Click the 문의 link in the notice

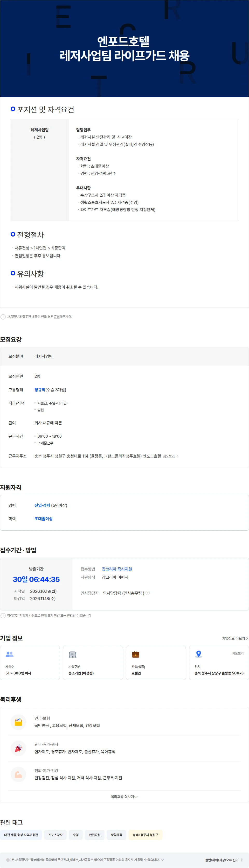point(57,317)
